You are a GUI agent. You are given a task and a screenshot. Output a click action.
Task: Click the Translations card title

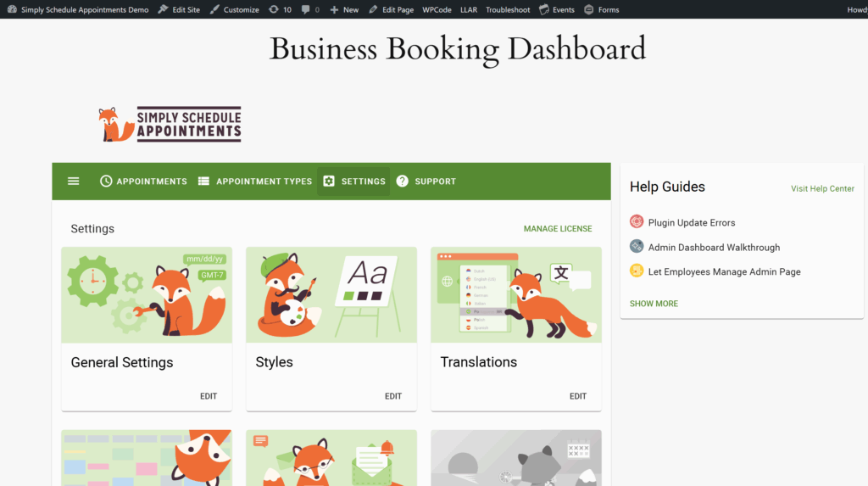(x=478, y=362)
